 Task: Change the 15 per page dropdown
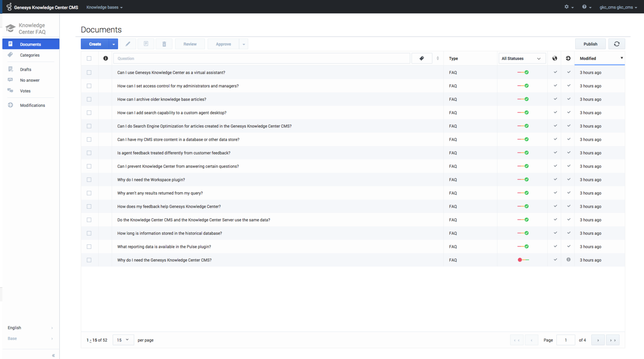[123, 340]
